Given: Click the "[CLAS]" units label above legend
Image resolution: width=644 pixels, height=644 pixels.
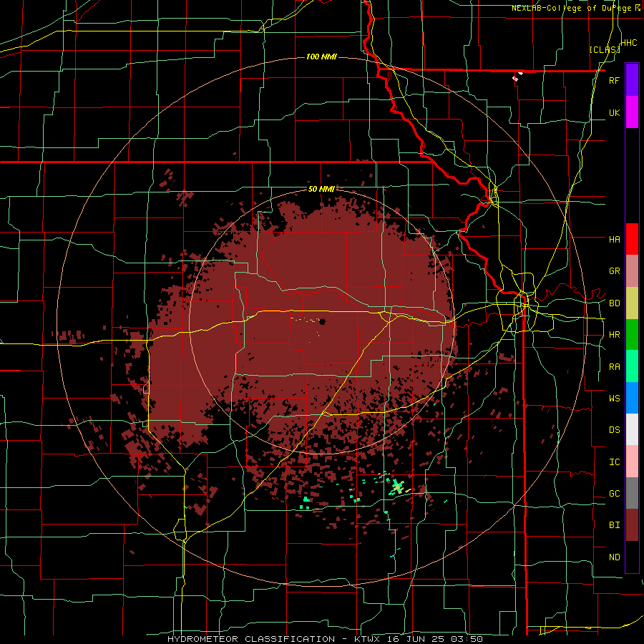Looking at the screenshot, I should [605, 50].
